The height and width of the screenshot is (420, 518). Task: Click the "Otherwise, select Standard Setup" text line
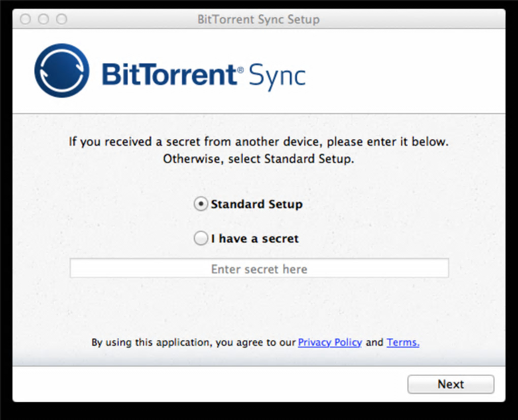(258, 159)
